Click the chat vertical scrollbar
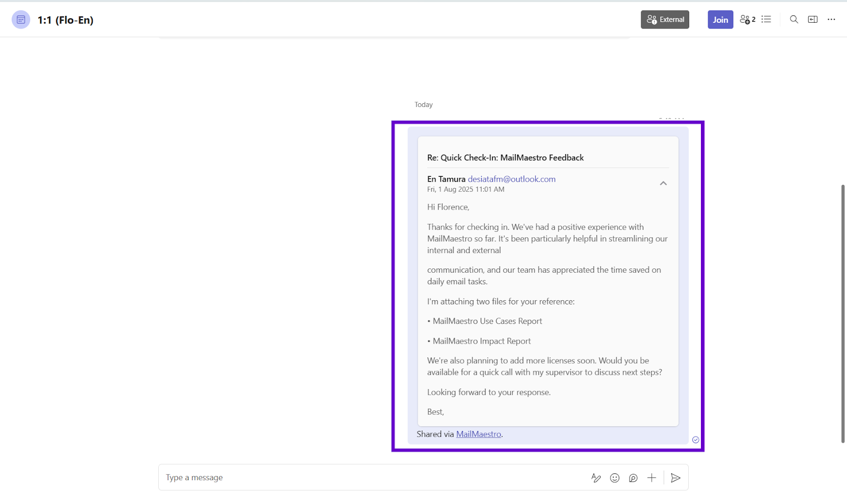This screenshot has height=504, width=847. pos(843,313)
